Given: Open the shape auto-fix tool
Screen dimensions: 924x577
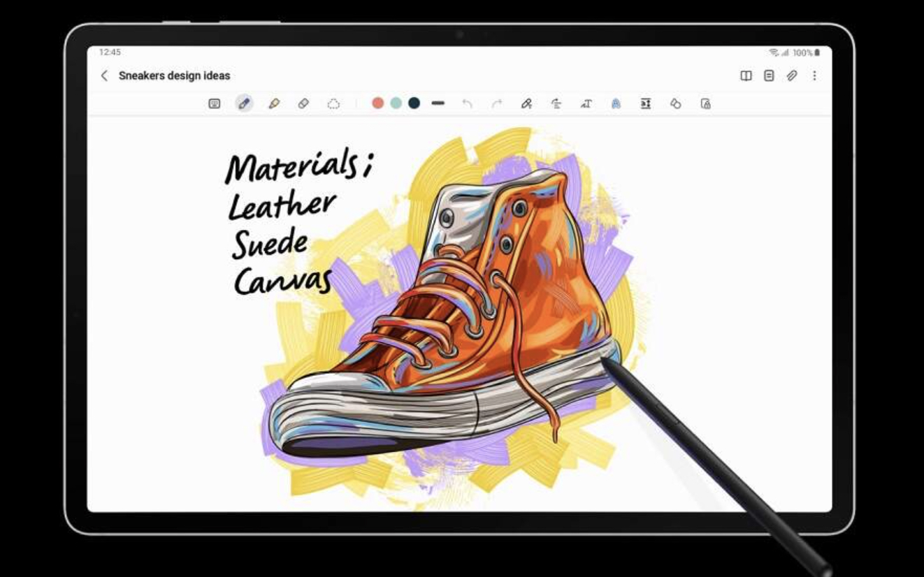Looking at the screenshot, I should coord(675,103).
